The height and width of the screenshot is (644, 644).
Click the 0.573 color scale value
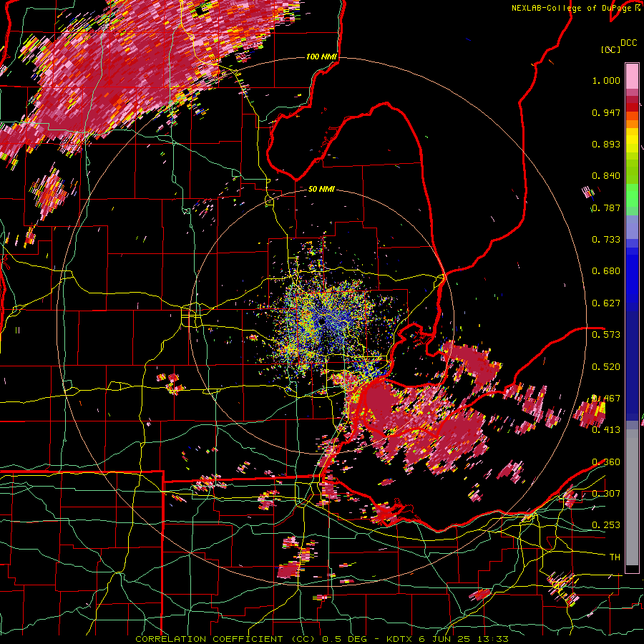[x=606, y=335]
